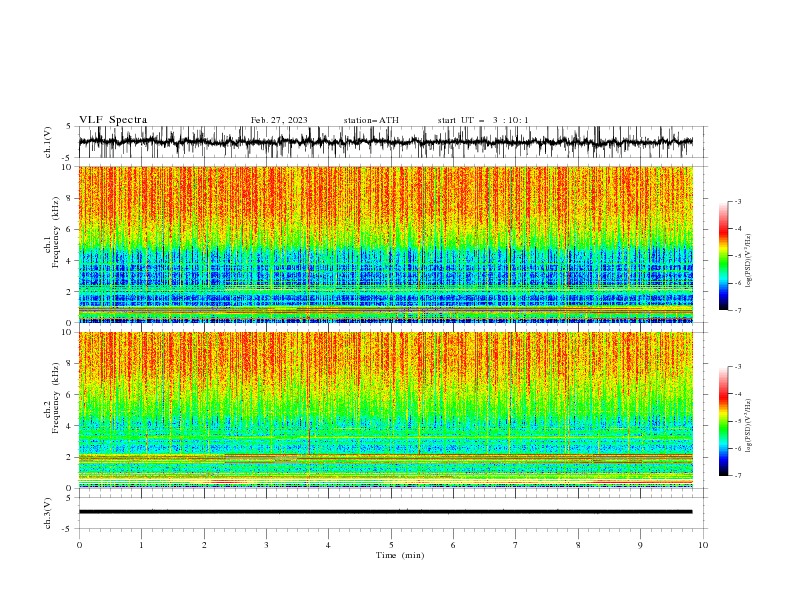Screen dimensions: 792x612
Task: Click the "10" kHz tick atop ch.2 axis
Action: click(x=67, y=332)
